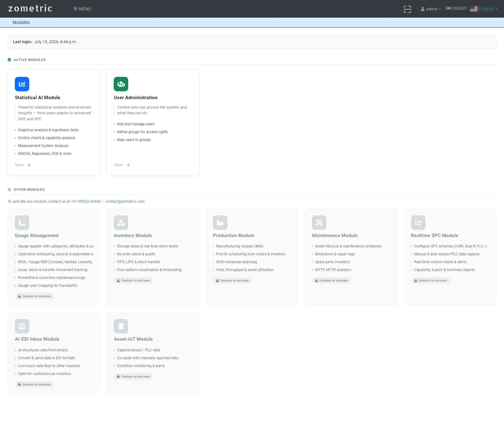Click the Asset-IoT Module title

click(133, 339)
